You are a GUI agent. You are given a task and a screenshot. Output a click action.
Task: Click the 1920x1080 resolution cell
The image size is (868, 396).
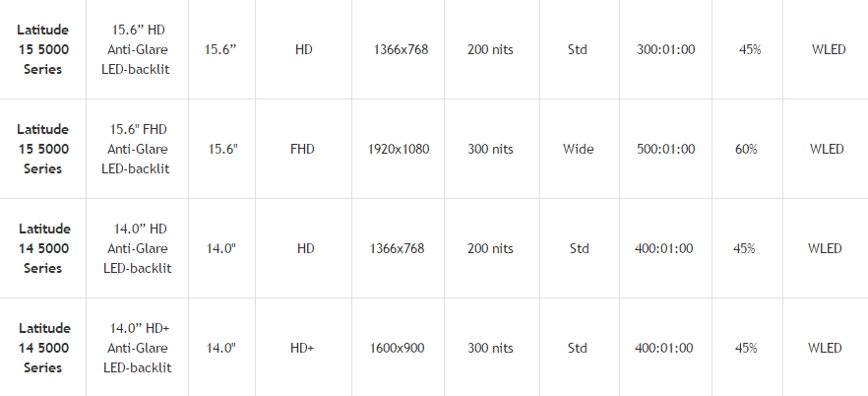[399, 149]
